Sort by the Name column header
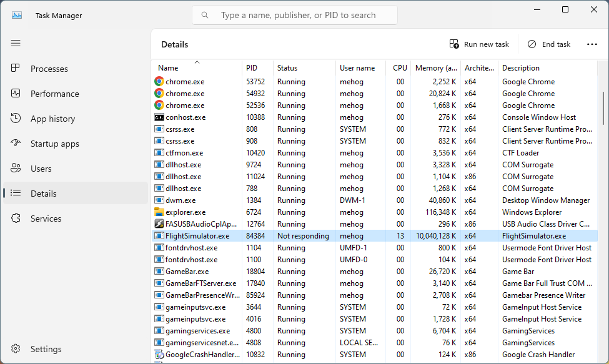 [x=197, y=68]
